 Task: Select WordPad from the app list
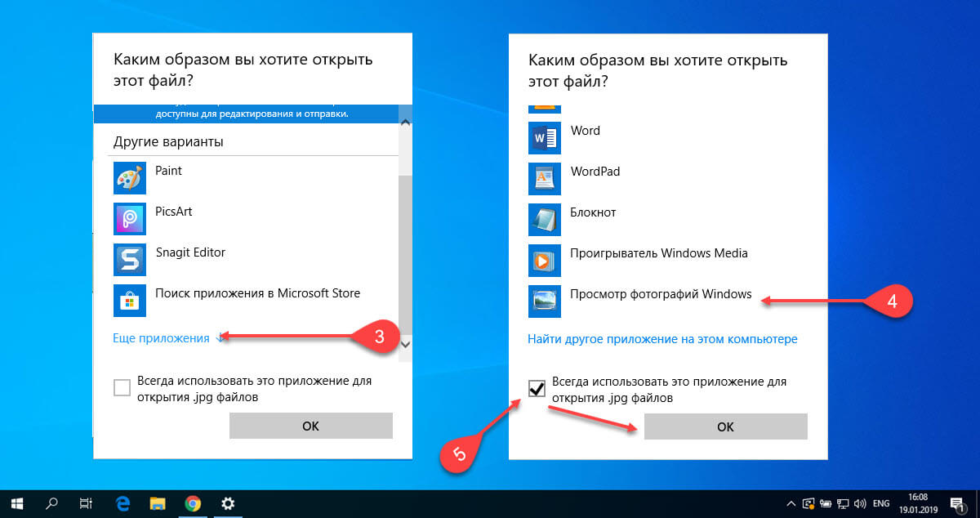(x=595, y=172)
